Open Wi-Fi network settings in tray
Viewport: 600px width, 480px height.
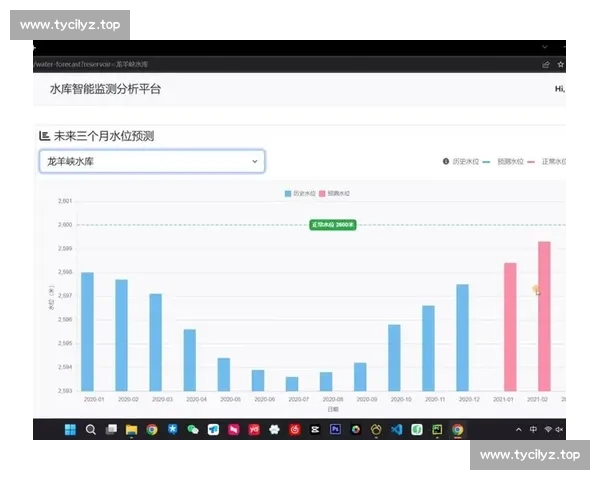point(548,429)
